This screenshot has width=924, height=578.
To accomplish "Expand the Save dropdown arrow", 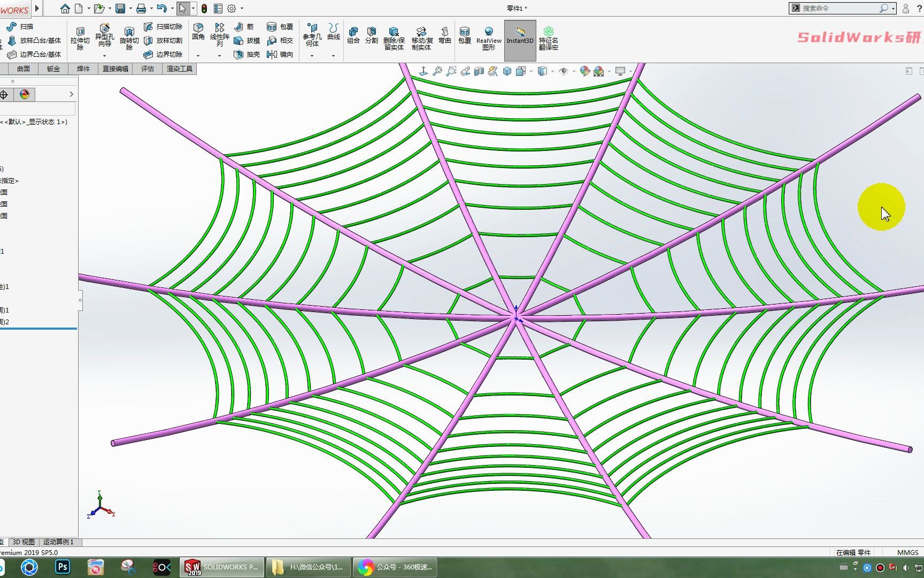I will coord(130,9).
